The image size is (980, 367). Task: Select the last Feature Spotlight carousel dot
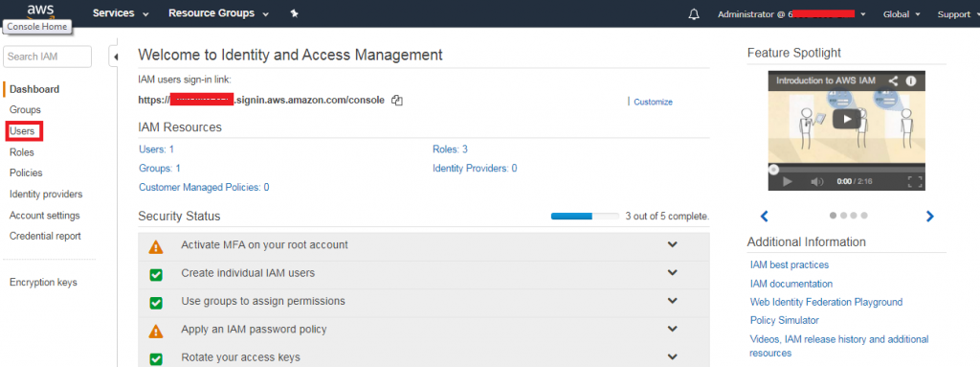pos(864,216)
